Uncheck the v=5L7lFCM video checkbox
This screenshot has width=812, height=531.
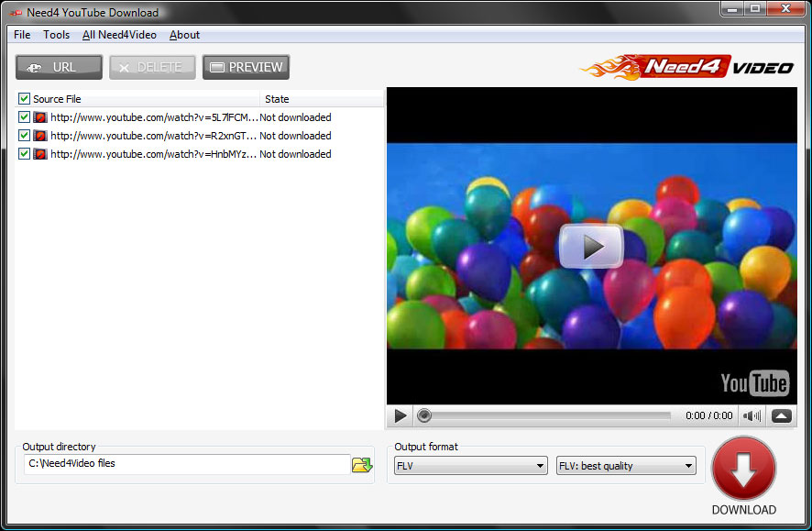[x=24, y=117]
